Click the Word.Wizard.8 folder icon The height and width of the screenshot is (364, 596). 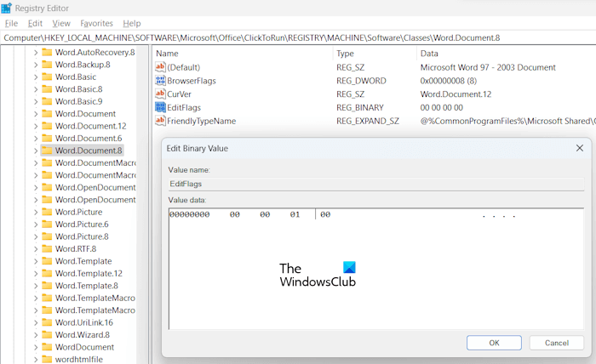(47, 335)
